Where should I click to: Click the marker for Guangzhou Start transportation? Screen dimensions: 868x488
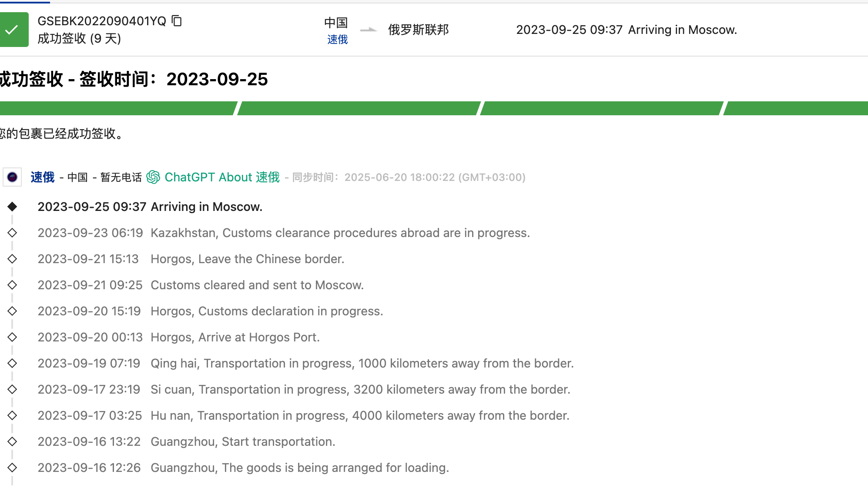click(12, 441)
